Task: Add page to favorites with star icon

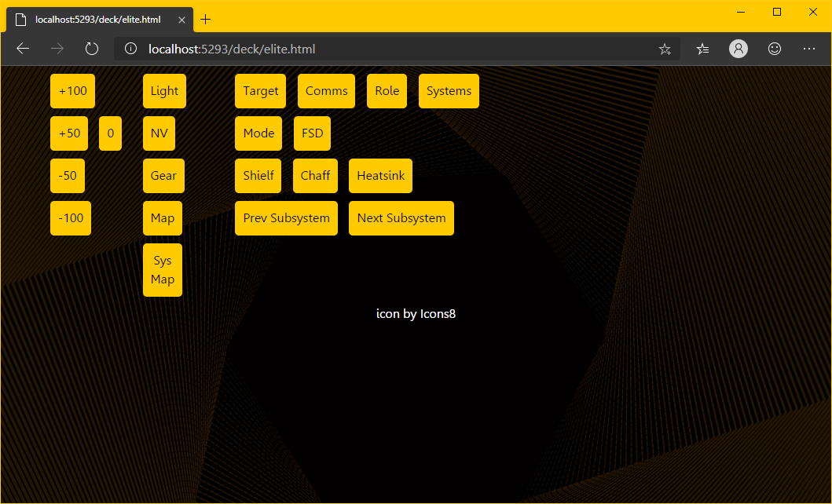Action: 665,49
